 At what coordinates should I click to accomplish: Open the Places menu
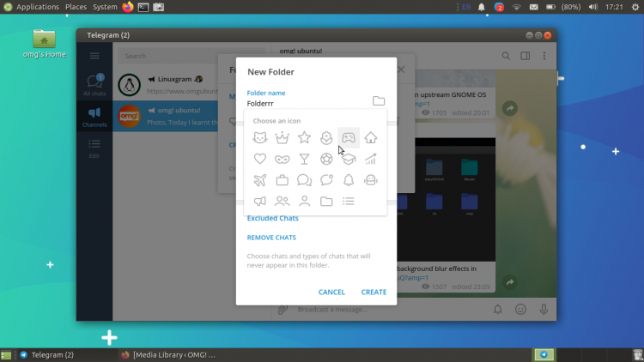coord(76,7)
